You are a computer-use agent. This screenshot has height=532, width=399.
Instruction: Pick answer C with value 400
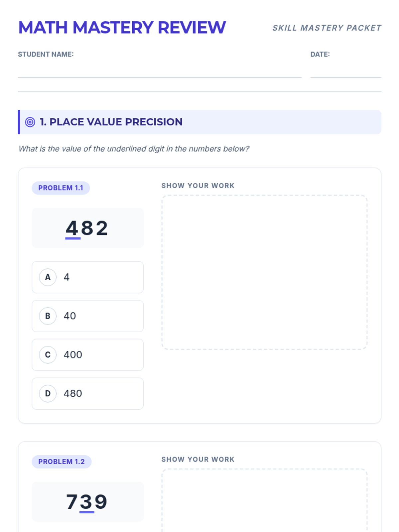click(x=87, y=355)
